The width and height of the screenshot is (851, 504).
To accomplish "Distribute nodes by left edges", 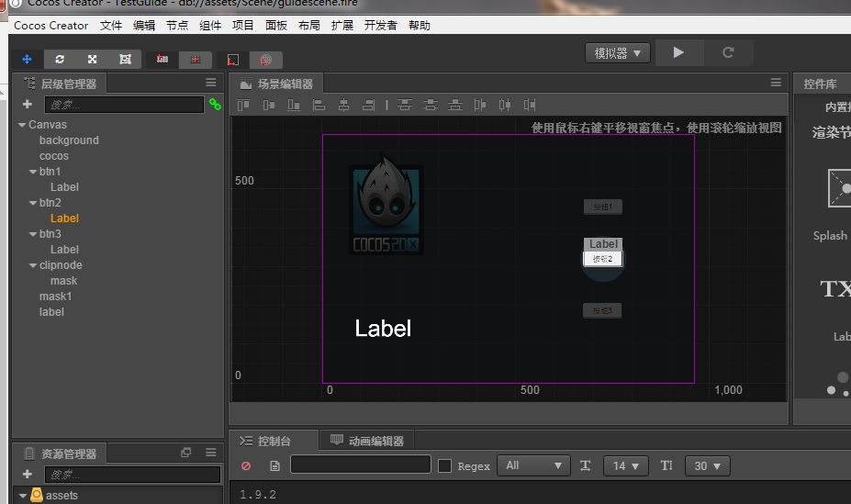I will (x=480, y=105).
